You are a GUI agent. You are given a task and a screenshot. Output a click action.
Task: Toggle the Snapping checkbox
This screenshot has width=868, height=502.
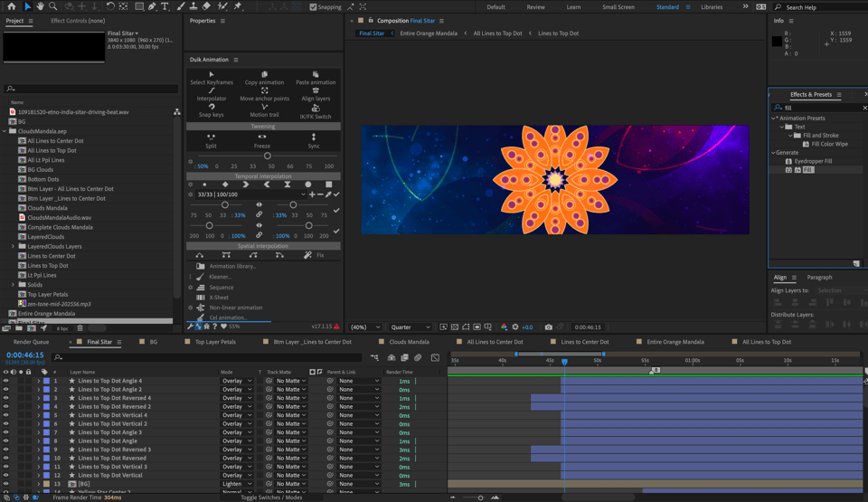pos(313,7)
